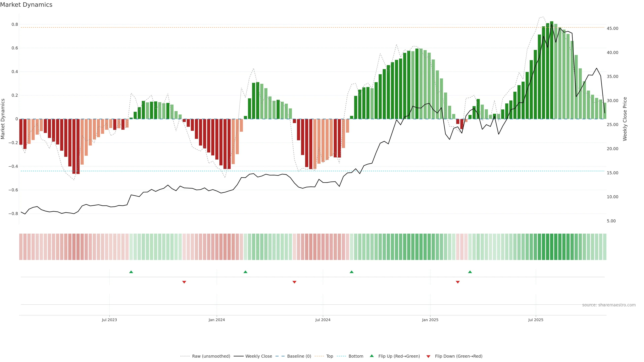Toggle the Weekly Close legend entry
Viewport: 644px width, 362px height.
[258, 356]
